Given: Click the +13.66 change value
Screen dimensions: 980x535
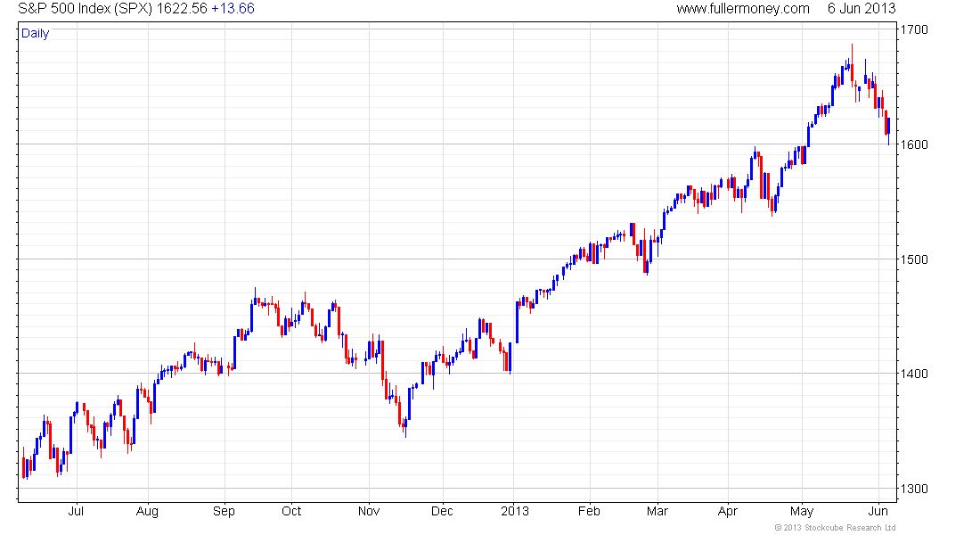Looking at the screenshot, I should pyautogui.click(x=233, y=9).
